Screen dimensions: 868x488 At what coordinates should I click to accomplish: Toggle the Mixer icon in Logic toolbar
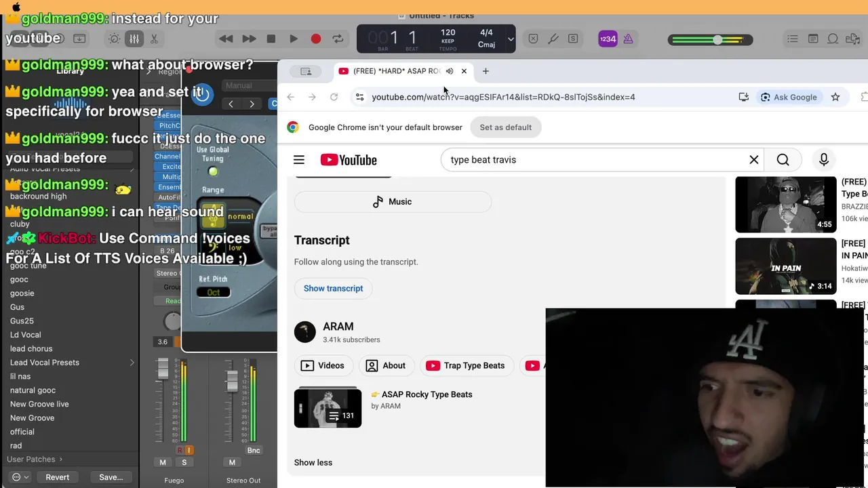tap(134, 39)
